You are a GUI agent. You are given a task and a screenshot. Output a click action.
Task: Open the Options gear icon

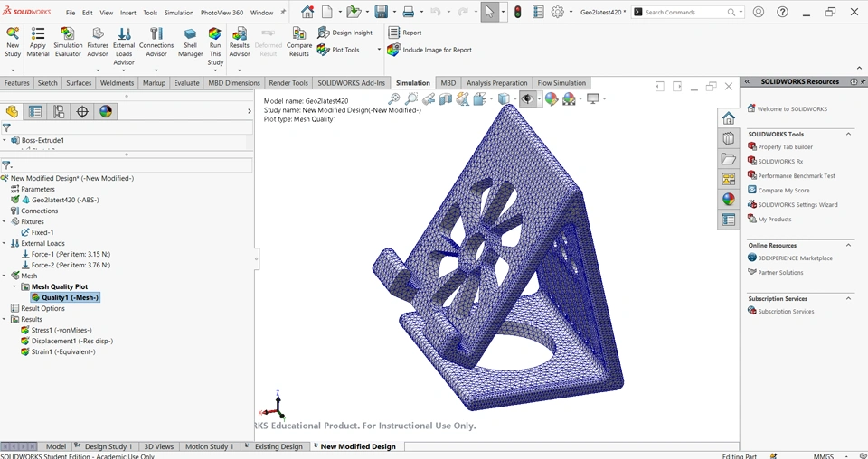click(x=558, y=12)
